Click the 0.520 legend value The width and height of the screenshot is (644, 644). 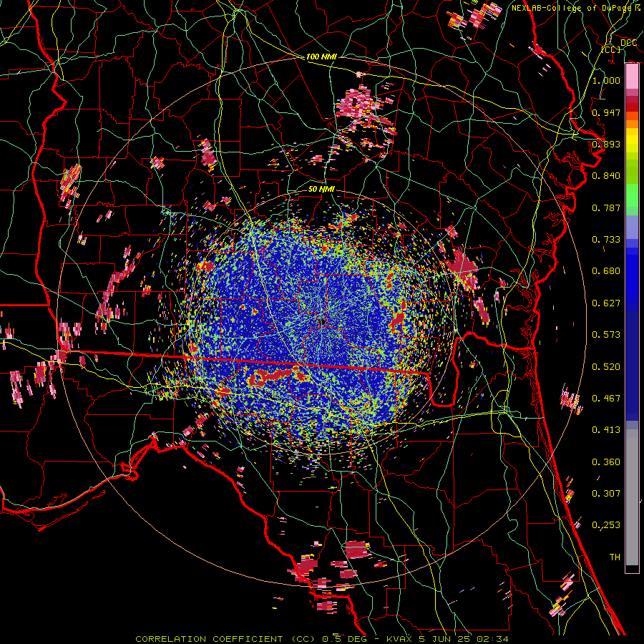[x=606, y=367]
